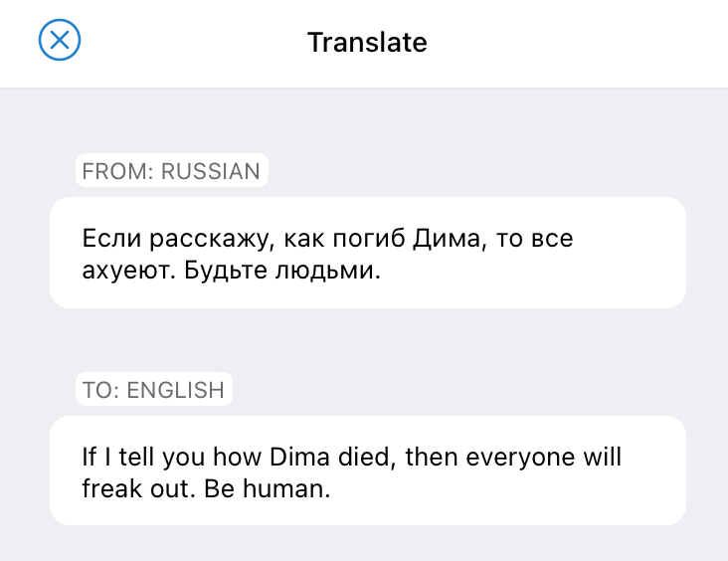Click the word RUSSIAN in source label
The height and width of the screenshot is (561, 728).
tap(210, 171)
